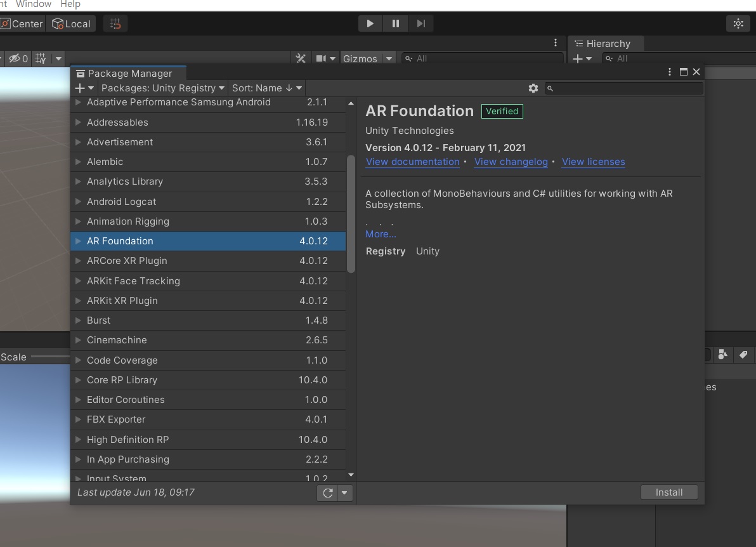The image size is (756, 547).
Task: Expand the Advertisement package arrow
Action: (x=78, y=142)
